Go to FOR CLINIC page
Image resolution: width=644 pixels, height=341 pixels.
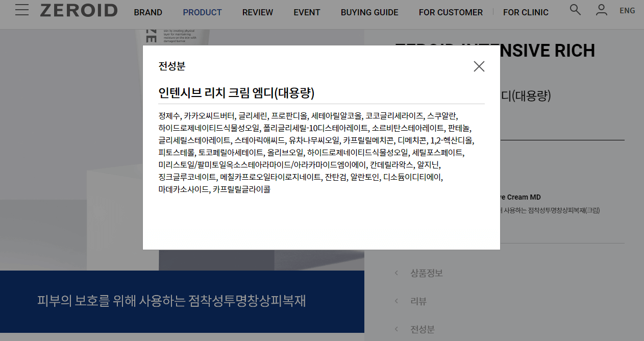click(x=526, y=12)
